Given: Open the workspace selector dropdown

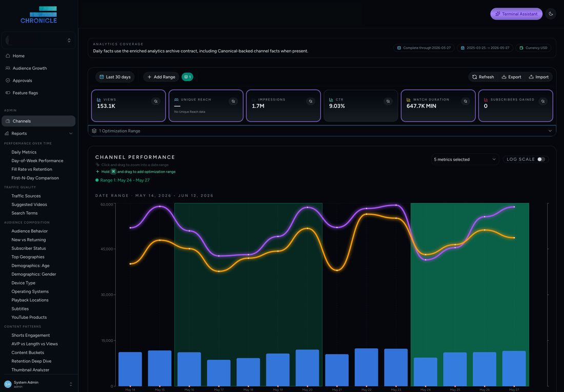Looking at the screenshot, I should pyautogui.click(x=38, y=40).
